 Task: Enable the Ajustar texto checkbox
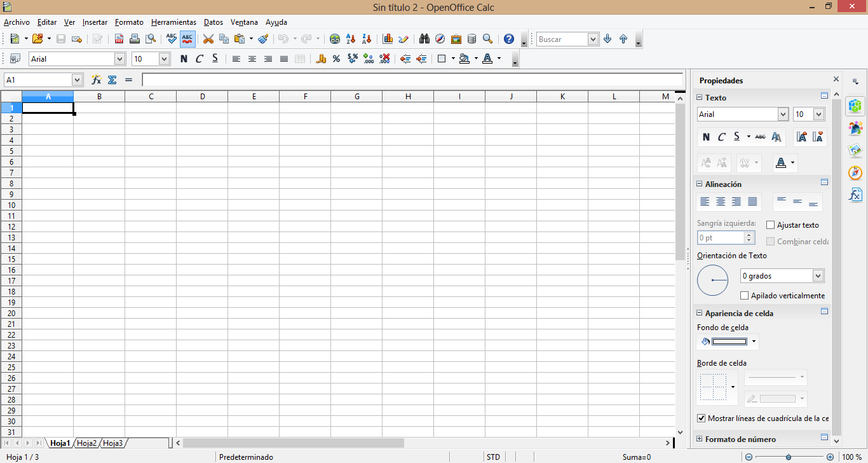point(770,225)
